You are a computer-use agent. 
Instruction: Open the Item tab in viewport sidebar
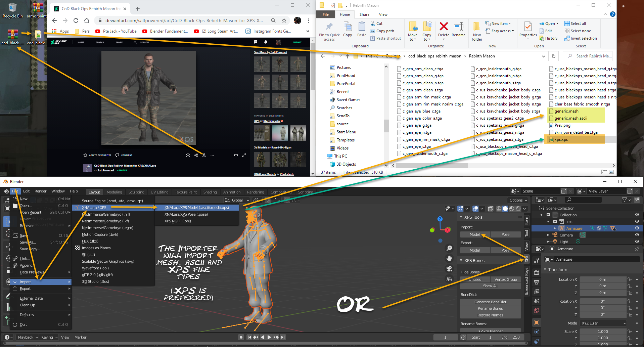(526, 221)
